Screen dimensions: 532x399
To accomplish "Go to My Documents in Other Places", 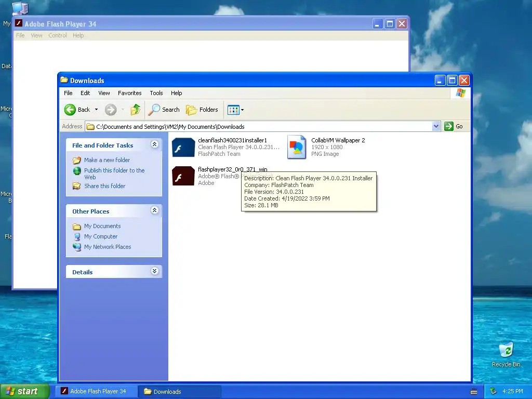I will [102, 226].
